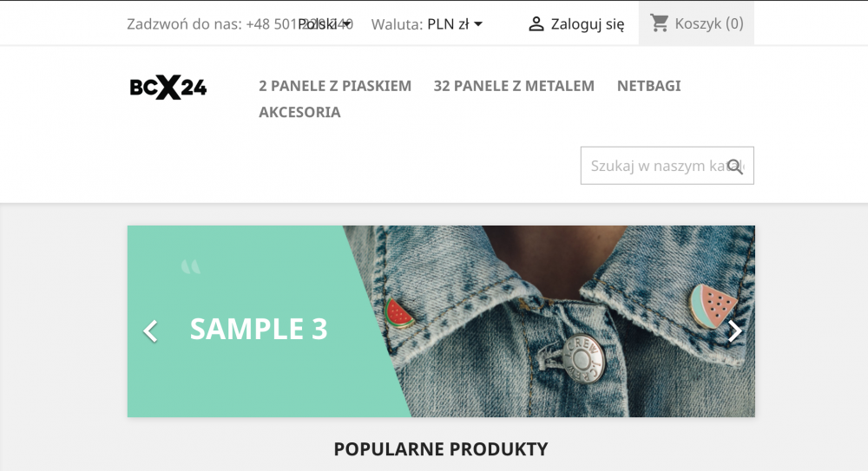Open the Polski language dropdown
The height and width of the screenshot is (471, 868).
point(325,23)
